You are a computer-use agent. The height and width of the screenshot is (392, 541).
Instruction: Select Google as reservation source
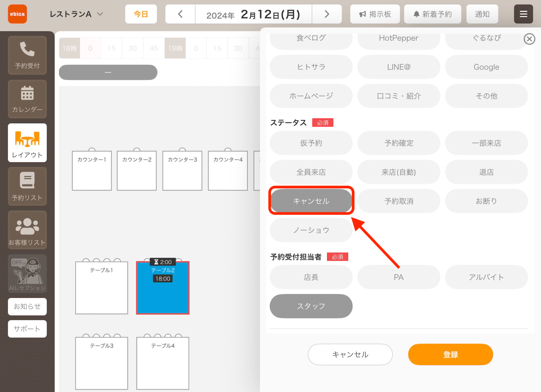(x=486, y=67)
